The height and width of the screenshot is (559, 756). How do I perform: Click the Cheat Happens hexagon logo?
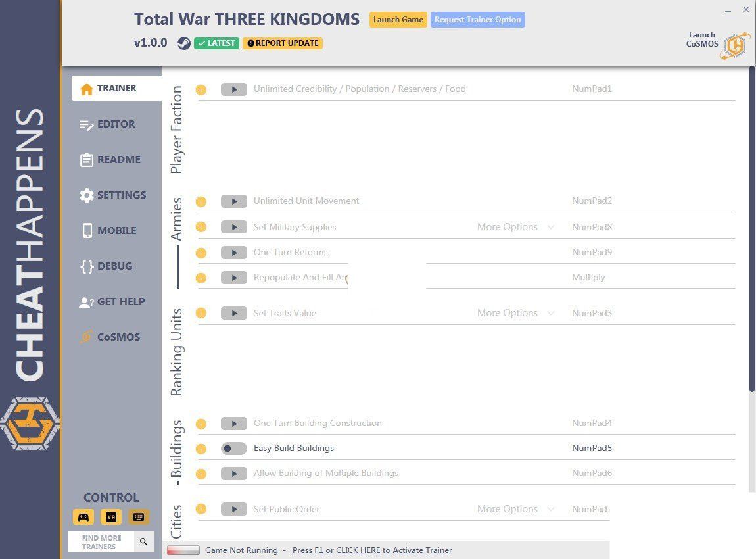click(x=30, y=424)
